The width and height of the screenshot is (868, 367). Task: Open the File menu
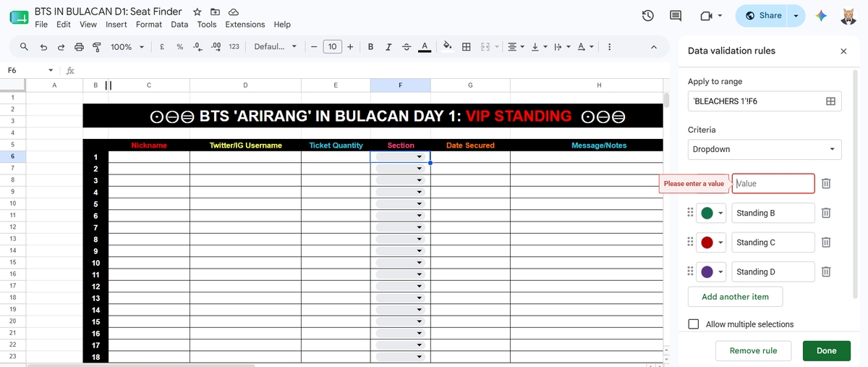[x=41, y=24]
